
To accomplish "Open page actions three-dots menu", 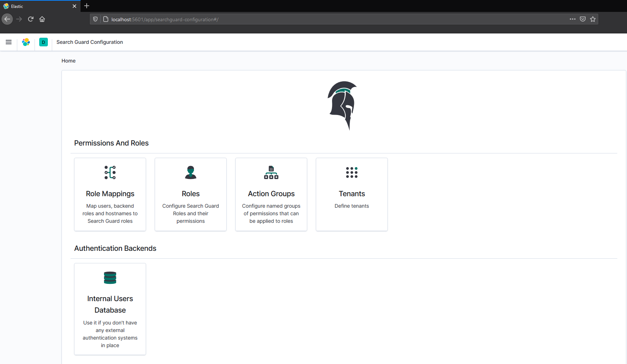I will (x=573, y=19).
